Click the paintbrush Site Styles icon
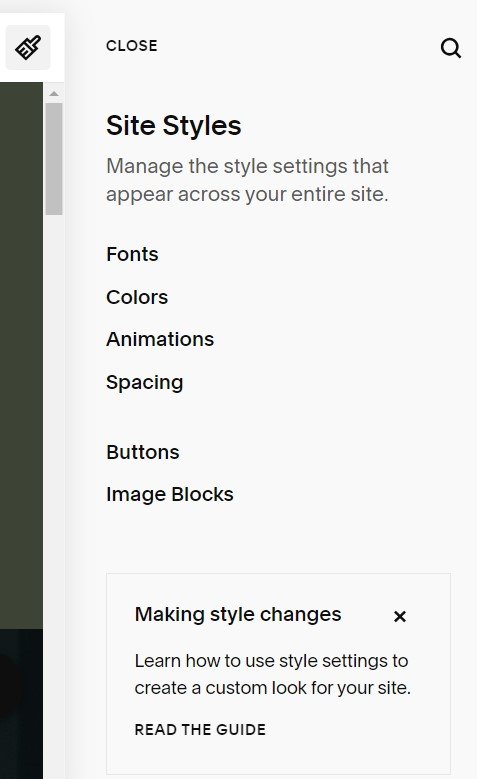Screen dimensions: 477x779 coord(28,48)
